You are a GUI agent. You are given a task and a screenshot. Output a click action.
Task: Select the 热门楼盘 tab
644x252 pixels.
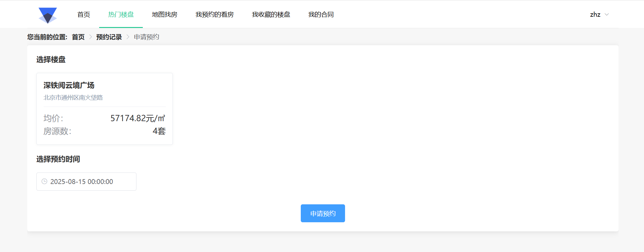[121, 15]
